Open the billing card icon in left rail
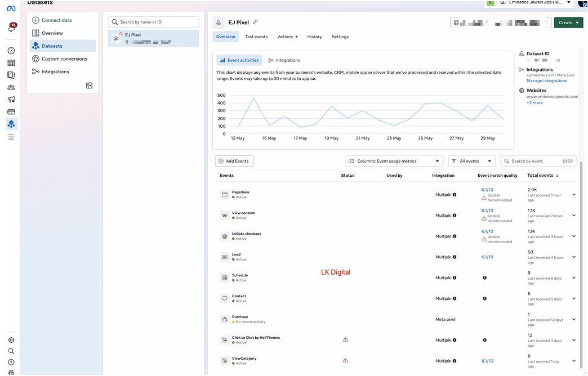Image resolution: width=588 pixels, height=376 pixels. pos(11,111)
